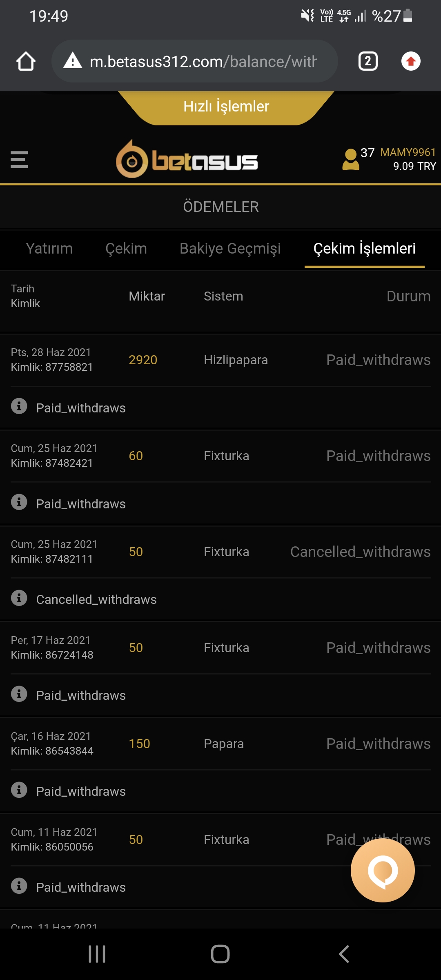Tap info icon under the 2920 Hizlipapara withdrawal

(x=19, y=406)
